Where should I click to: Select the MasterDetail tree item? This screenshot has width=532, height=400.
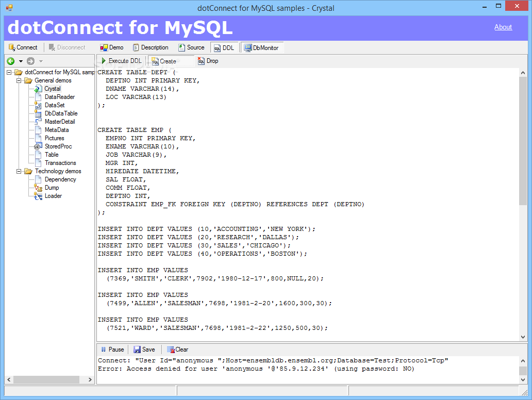tap(60, 122)
